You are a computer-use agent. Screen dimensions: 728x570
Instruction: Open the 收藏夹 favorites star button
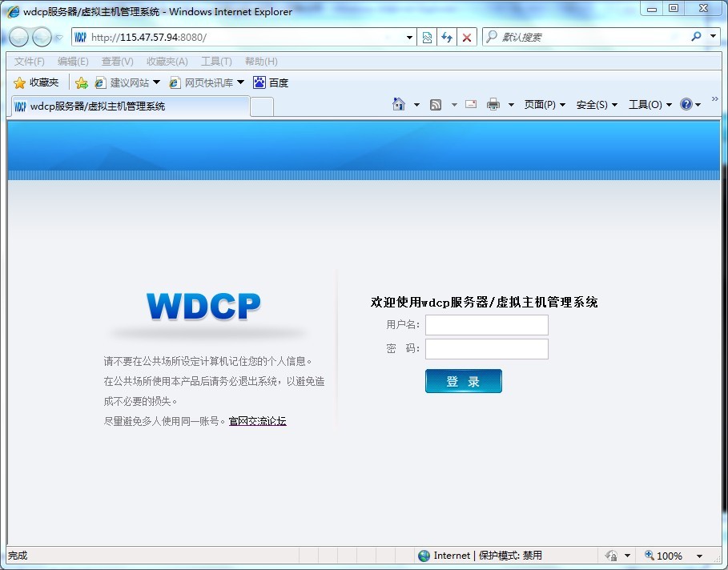(36, 82)
